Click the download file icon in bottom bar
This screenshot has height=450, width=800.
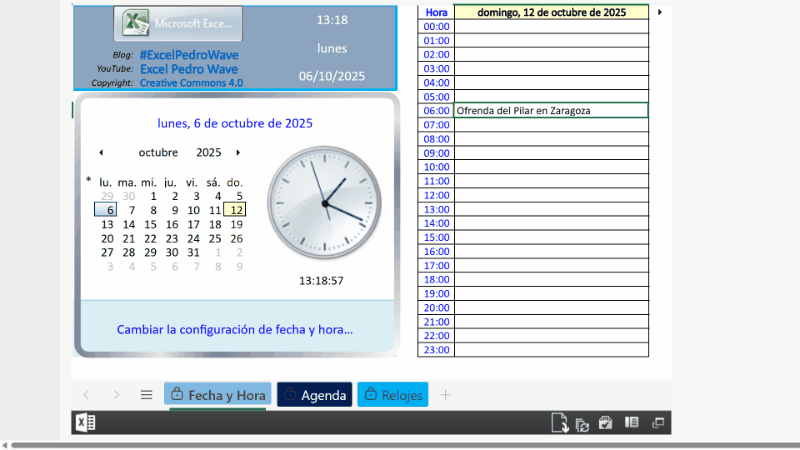coord(559,423)
